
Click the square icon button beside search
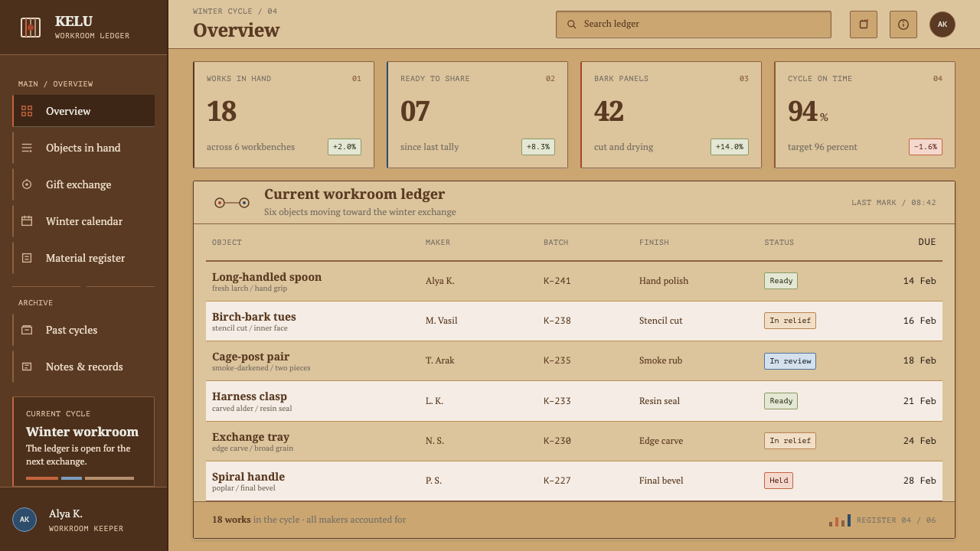[x=864, y=24]
